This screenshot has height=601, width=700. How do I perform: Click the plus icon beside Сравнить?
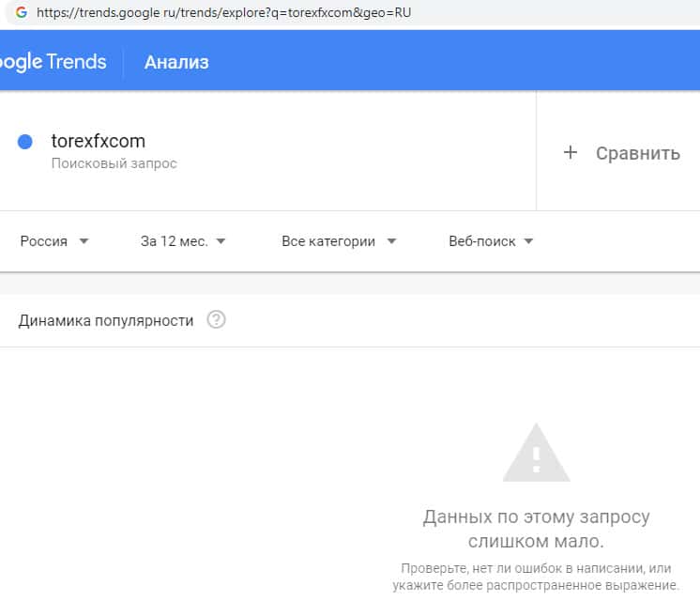click(x=570, y=152)
